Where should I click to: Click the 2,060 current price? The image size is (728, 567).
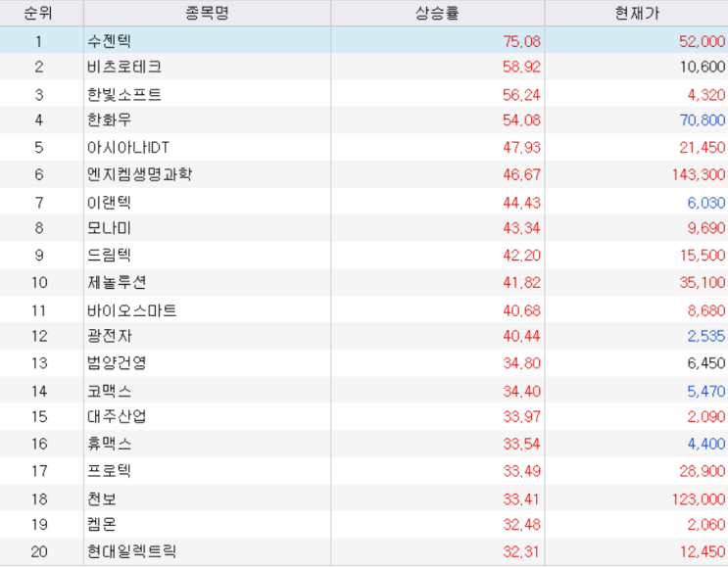click(x=706, y=524)
